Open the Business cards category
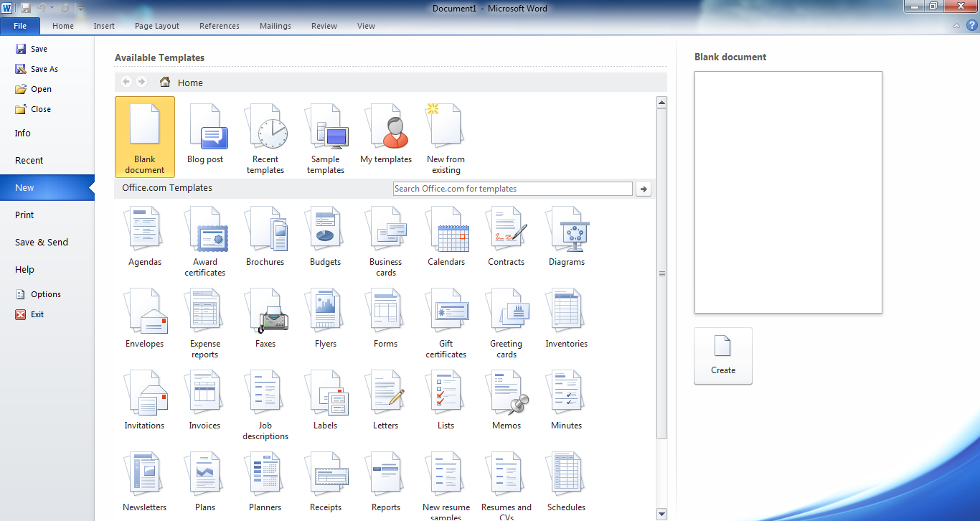 (x=386, y=240)
